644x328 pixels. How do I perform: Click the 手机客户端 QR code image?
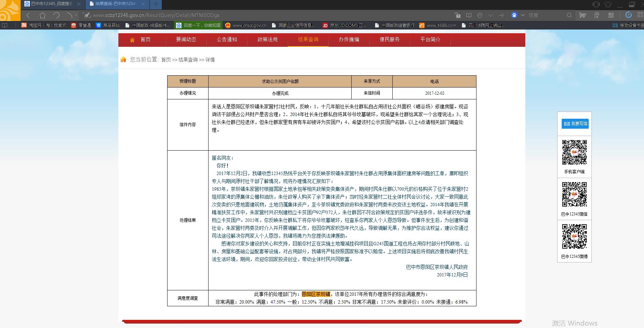click(x=574, y=152)
